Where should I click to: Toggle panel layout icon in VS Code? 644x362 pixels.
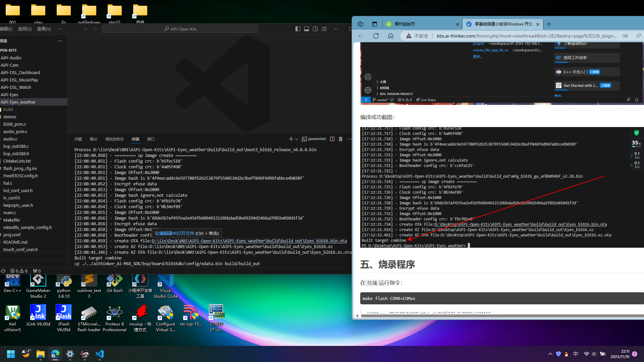(x=307, y=29)
